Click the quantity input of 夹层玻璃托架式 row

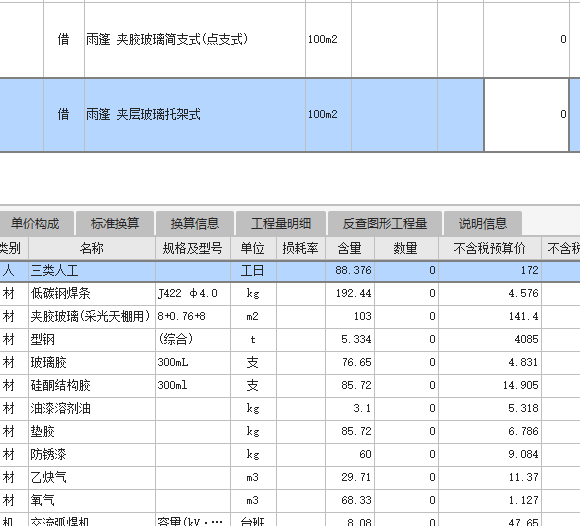tap(526, 115)
